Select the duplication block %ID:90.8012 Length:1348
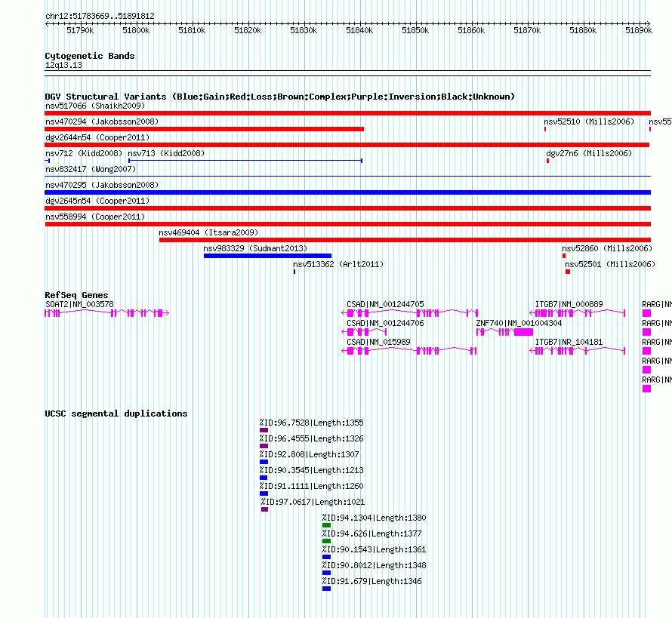Viewport: 672px width, 618px height. tap(327, 573)
